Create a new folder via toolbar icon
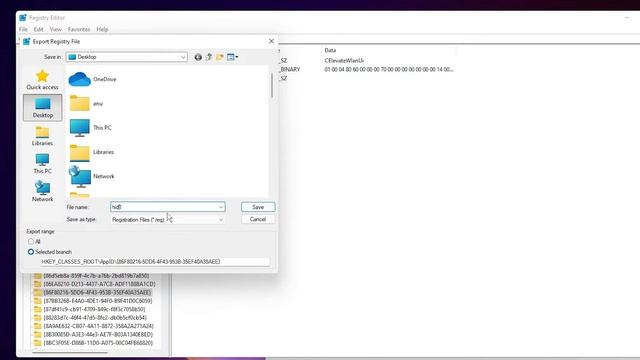Image resolution: width=640 pixels, height=360 pixels. tap(220, 57)
